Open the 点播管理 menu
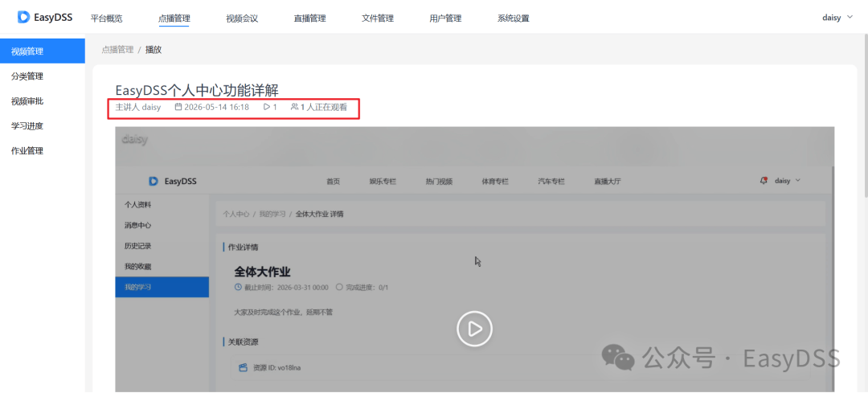Image resolution: width=868 pixels, height=393 pixels. coord(174,18)
